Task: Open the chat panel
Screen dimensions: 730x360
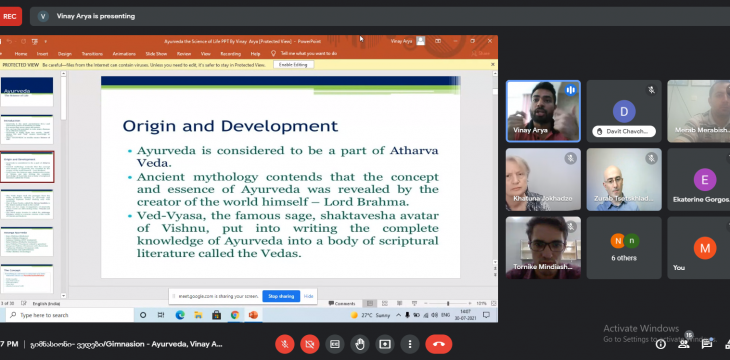Action: (707, 344)
